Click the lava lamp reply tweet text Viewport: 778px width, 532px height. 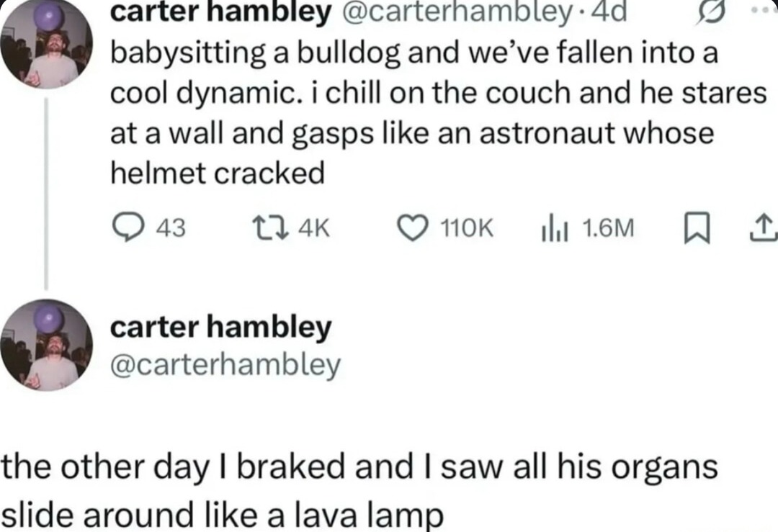click(359, 490)
